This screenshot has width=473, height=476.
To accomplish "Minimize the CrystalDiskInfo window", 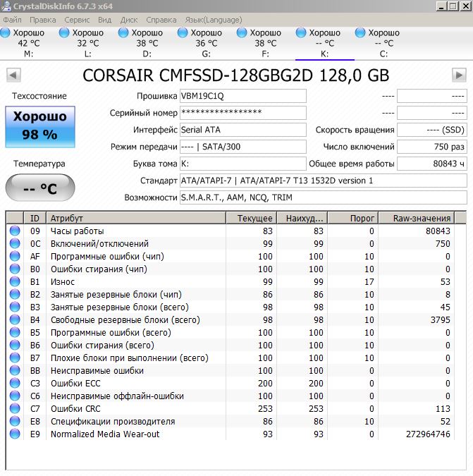I will click(x=442, y=6).
